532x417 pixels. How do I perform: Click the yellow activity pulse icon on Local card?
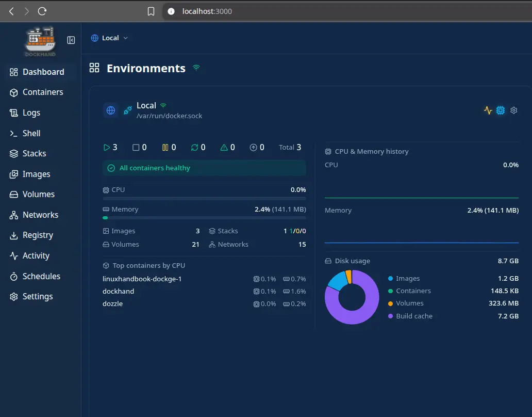coord(488,110)
